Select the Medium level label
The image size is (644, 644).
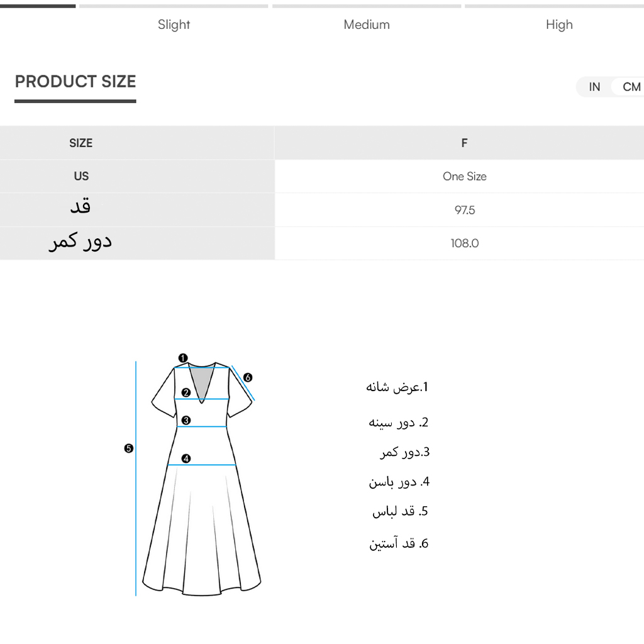367,25
